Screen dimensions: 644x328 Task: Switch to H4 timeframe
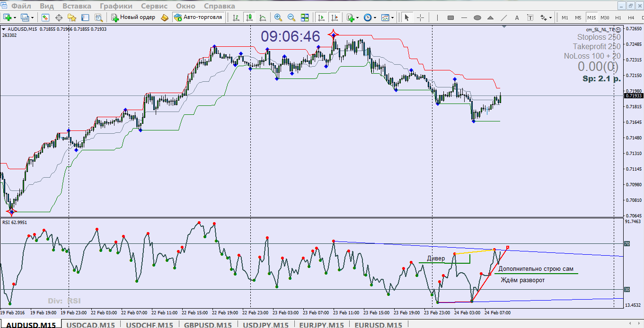pos(631,17)
